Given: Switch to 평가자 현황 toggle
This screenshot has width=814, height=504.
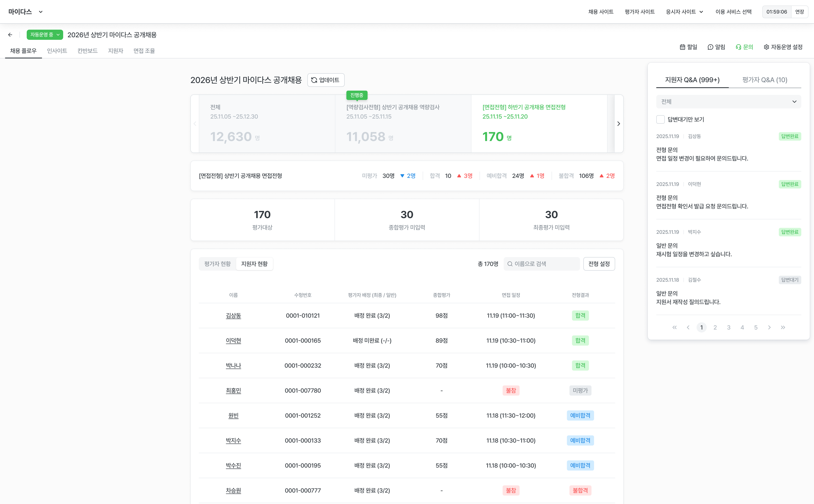Looking at the screenshot, I should (x=217, y=264).
